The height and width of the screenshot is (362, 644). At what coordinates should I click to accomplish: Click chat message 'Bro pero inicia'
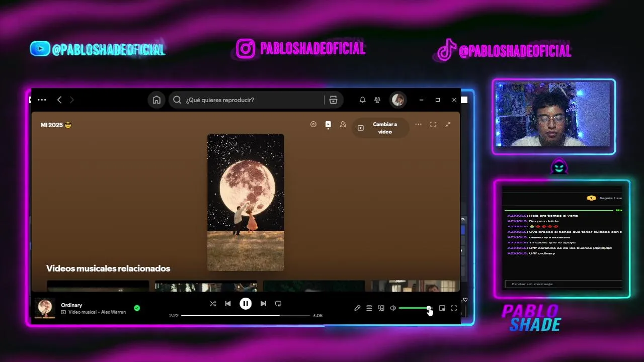[x=533, y=221]
